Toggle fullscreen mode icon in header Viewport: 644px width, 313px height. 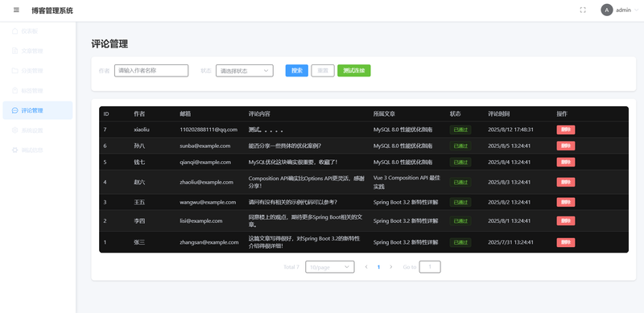click(x=583, y=10)
